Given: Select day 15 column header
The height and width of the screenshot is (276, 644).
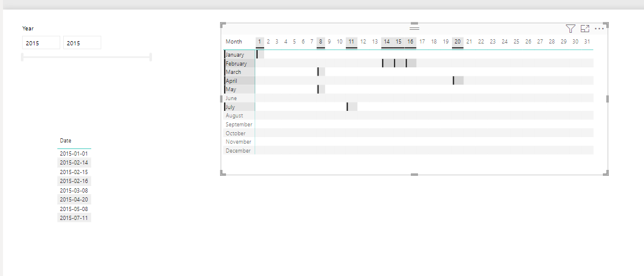Looking at the screenshot, I should (398, 42).
